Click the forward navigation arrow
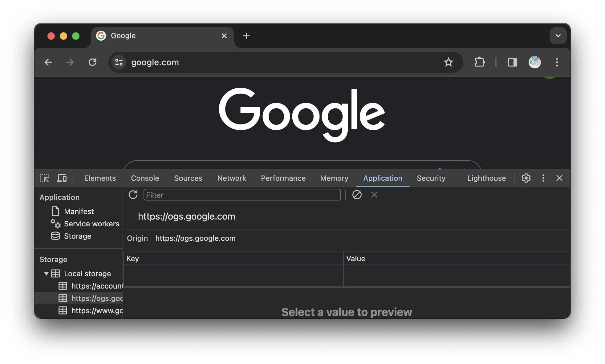Viewport: 605px width, 364px height. 70,62
